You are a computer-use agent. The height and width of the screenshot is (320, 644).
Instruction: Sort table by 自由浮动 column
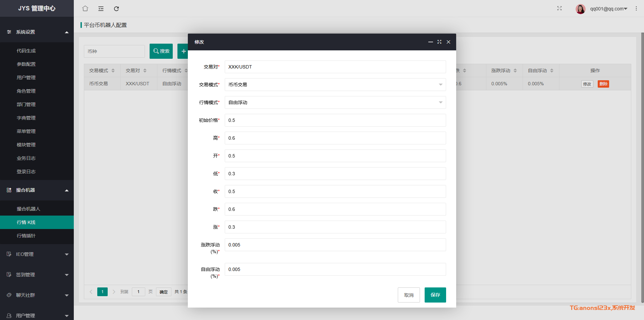(551, 71)
